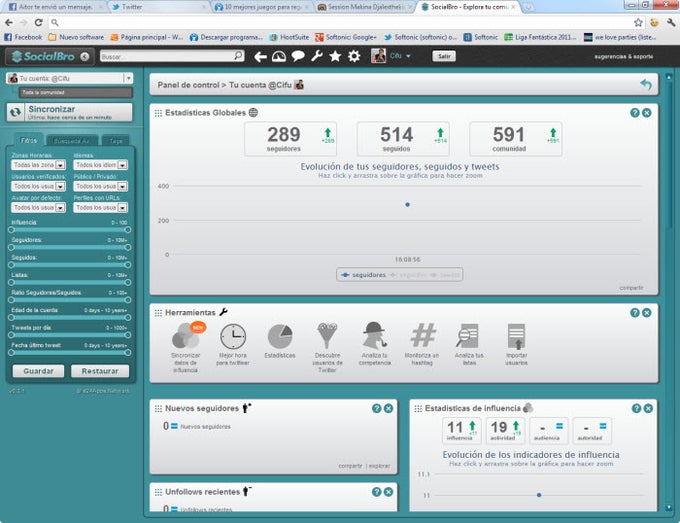Image resolution: width=680 pixels, height=523 pixels.
Task: Click the Influencia slider right handle
Action: point(128,230)
